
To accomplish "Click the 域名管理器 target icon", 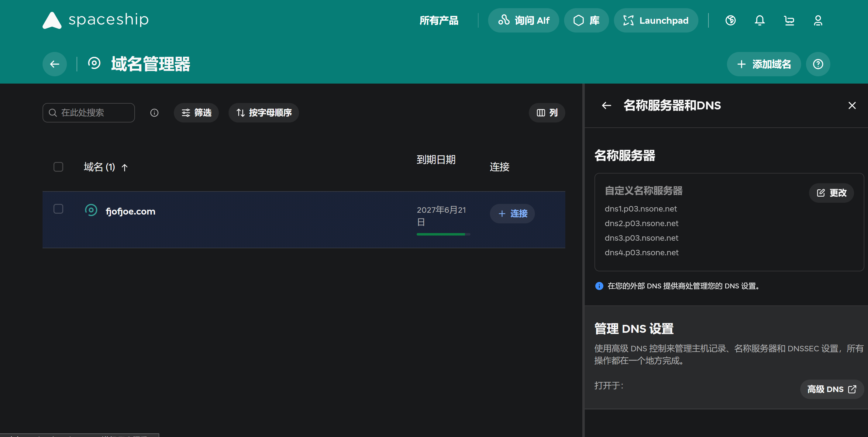I will click(94, 63).
